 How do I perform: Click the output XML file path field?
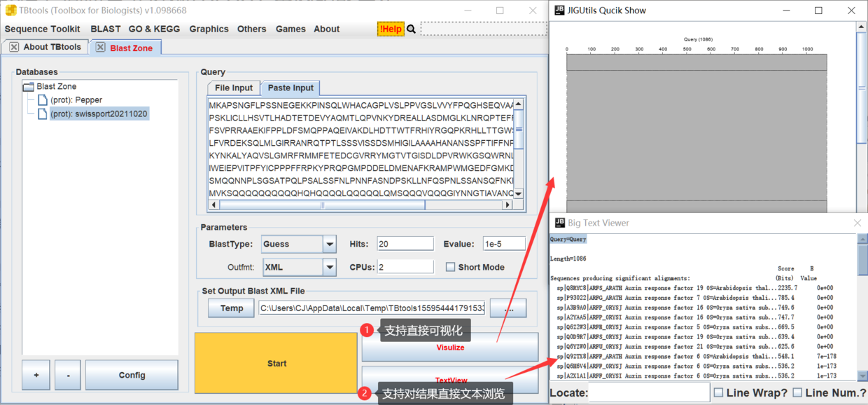click(x=372, y=308)
